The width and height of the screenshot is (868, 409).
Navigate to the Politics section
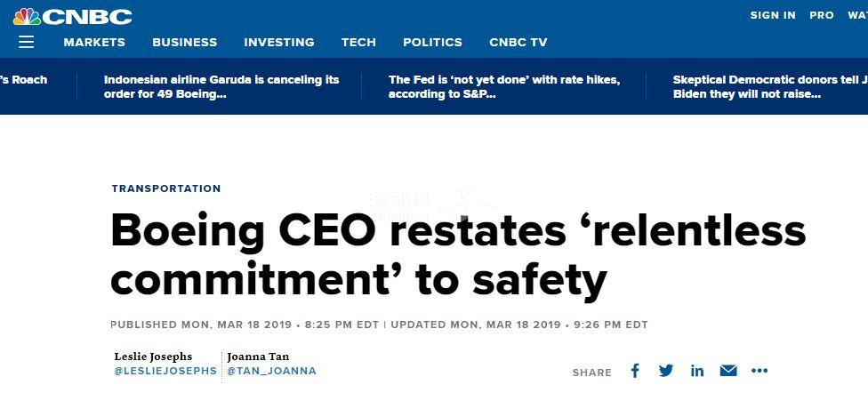(x=432, y=42)
